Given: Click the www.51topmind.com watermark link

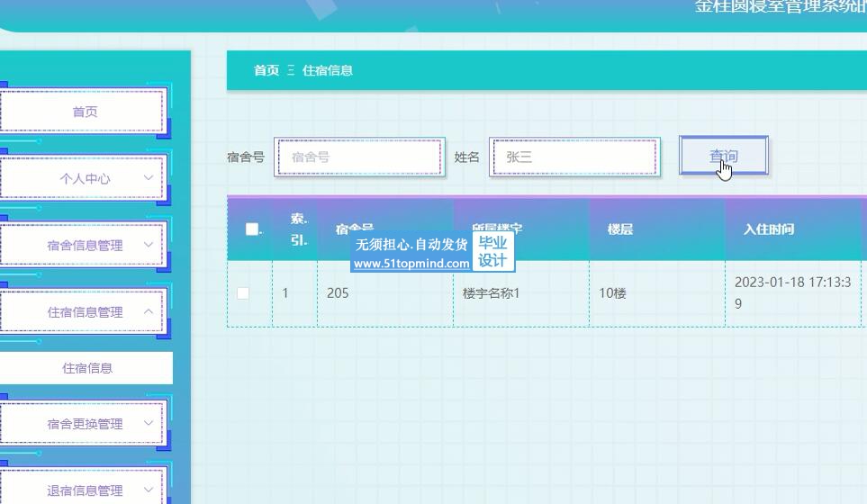Looking at the screenshot, I should tap(411, 264).
